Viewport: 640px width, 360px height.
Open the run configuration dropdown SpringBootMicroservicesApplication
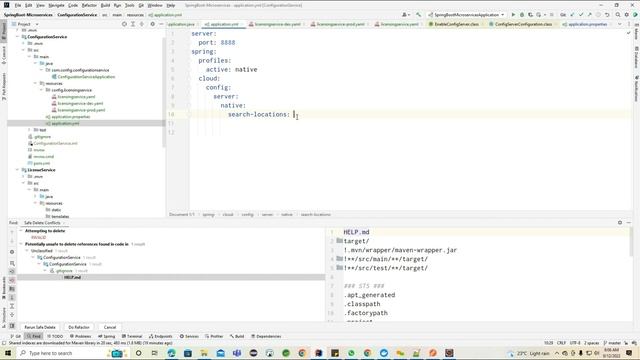click(466, 15)
